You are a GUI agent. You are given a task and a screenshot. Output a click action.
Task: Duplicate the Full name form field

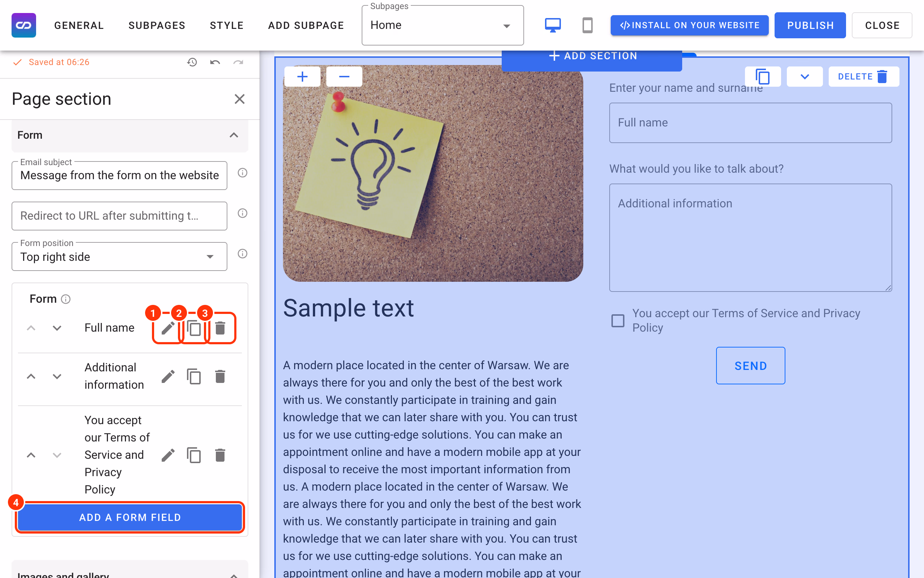194,328
